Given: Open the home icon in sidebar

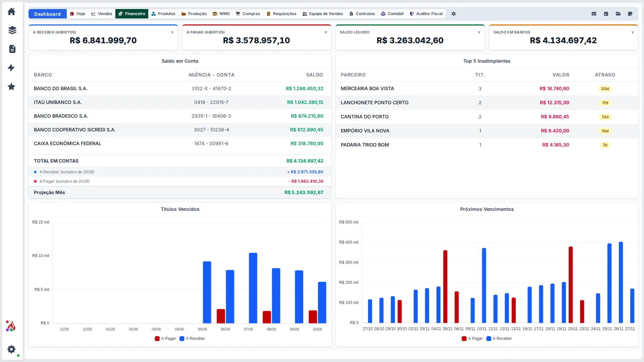Looking at the screenshot, I should 11,11.
